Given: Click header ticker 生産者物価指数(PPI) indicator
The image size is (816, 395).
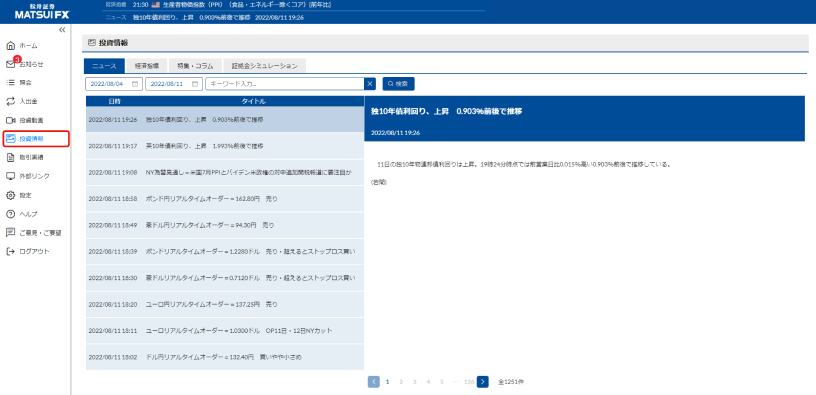Looking at the screenshot, I should click(248, 5).
